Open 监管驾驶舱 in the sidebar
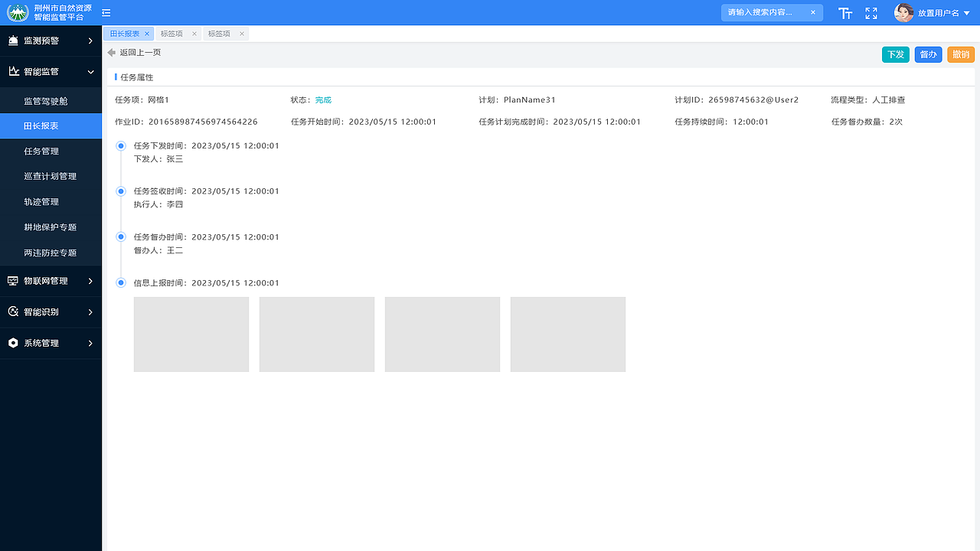This screenshot has width=980, height=551. coord(51,101)
